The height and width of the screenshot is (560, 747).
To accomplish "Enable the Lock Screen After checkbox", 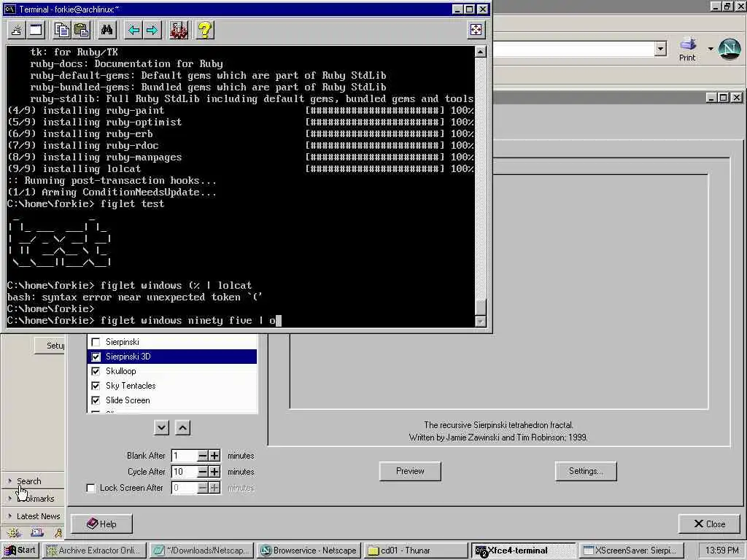I will (90, 488).
